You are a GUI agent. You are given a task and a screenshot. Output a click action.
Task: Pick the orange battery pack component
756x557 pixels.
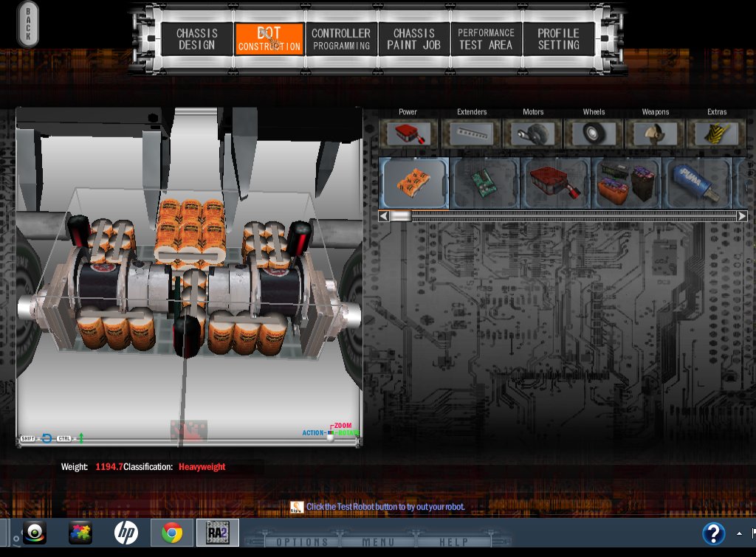click(x=413, y=183)
